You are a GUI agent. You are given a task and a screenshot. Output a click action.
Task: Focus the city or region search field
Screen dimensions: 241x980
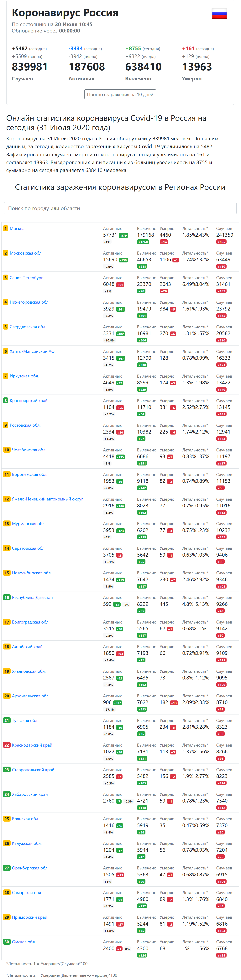coord(120,208)
